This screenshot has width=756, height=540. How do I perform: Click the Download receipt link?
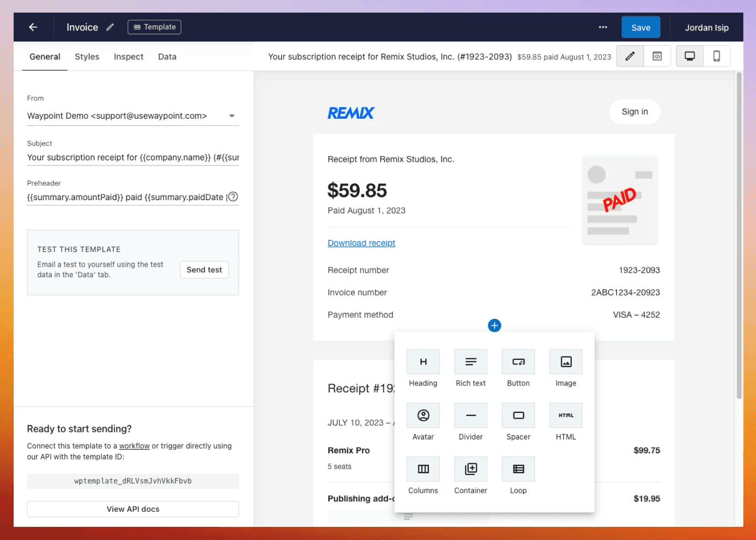[x=361, y=243]
